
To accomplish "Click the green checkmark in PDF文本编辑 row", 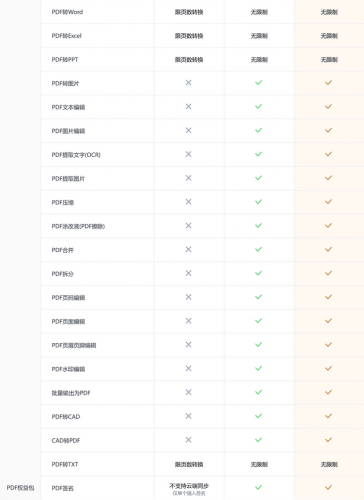I will [x=259, y=106].
